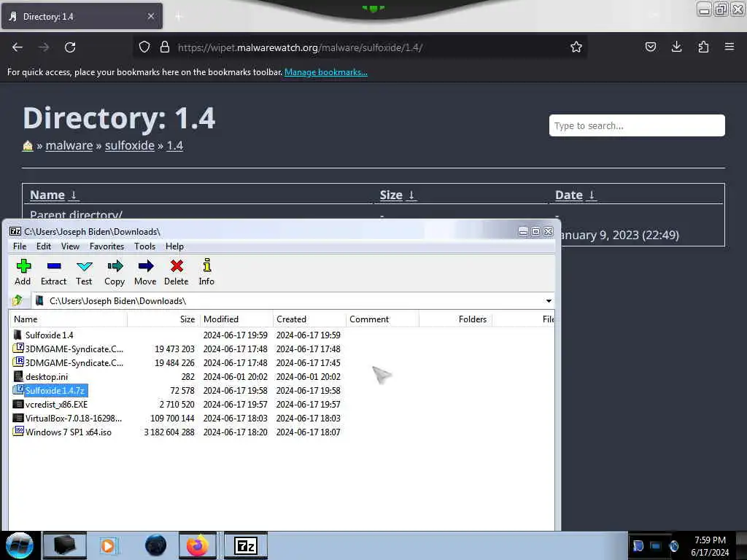Click the home icon in the breadcrumb
The height and width of the screenshot is (560, 747).
tap(28, 146)
